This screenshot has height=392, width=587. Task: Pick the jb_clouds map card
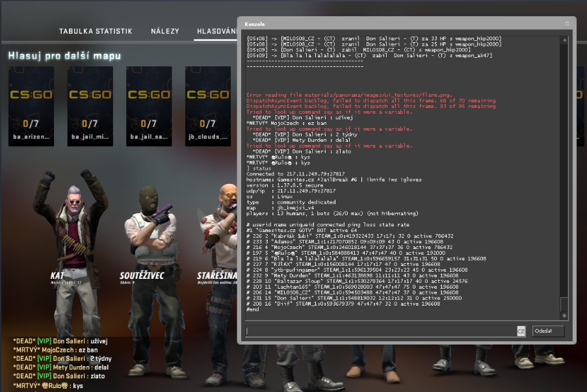pyautogui.click(x=208, y=107)
